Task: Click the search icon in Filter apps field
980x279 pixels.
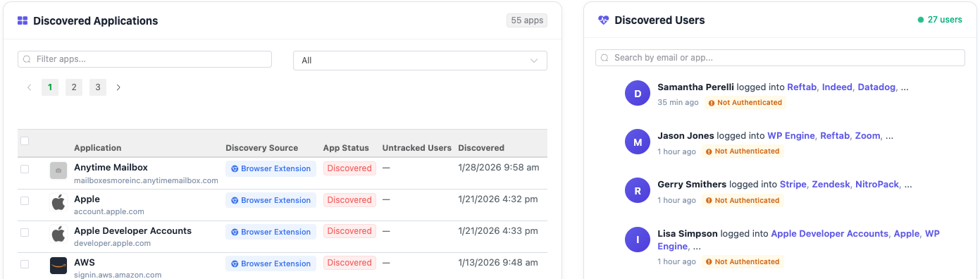Action: [x=27, y=59]
